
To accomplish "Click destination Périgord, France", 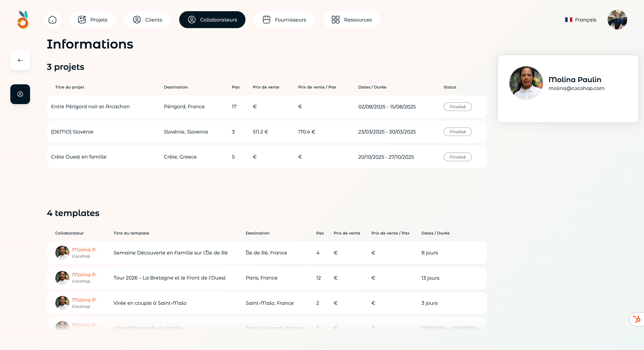I will click(x=184, y=106).
